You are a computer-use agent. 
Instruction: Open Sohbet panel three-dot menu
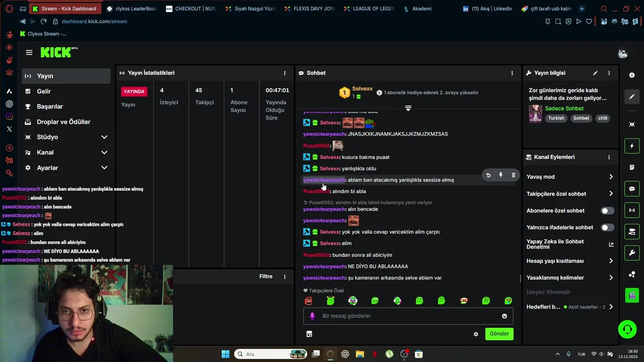coord(512,73)
